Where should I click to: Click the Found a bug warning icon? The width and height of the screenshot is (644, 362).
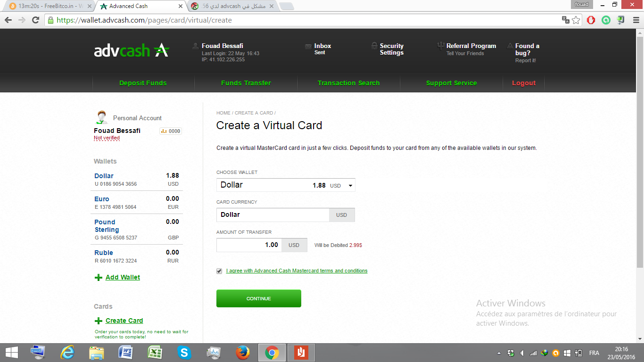510,46
